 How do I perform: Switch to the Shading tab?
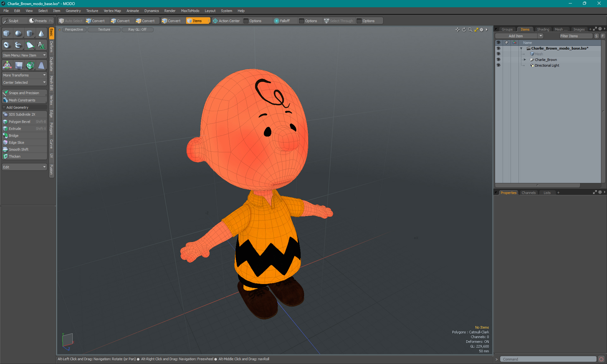tap(543, 29)
